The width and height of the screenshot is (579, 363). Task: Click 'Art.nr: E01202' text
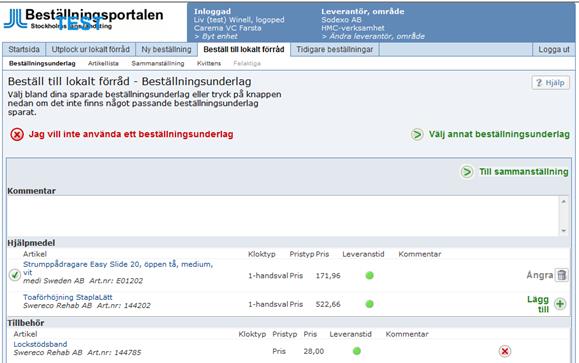[x=116, y=281]
